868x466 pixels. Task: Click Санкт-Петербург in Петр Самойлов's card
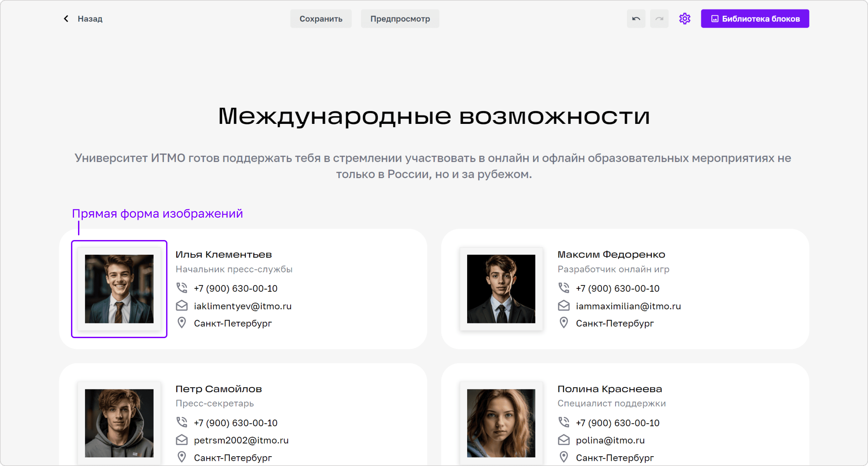233,458
